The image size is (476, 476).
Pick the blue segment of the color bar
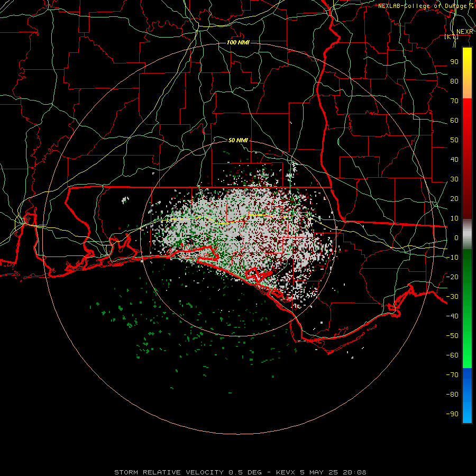coord(467,396)
